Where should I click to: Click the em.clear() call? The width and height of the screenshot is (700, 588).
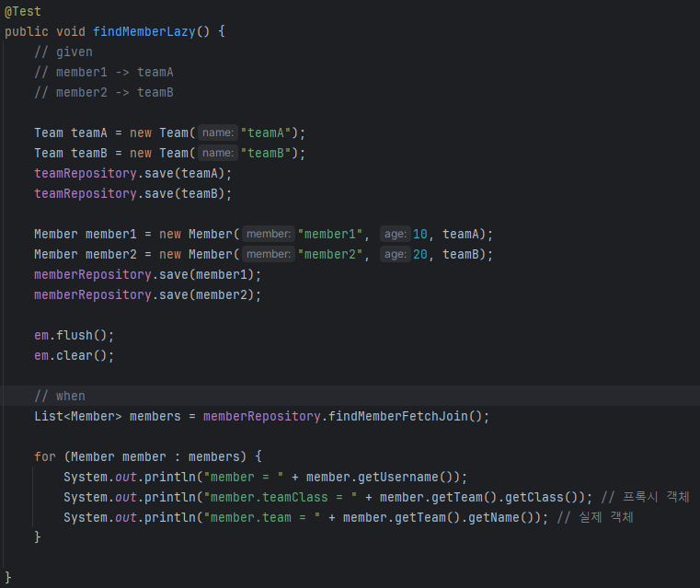tap(75, 356)
